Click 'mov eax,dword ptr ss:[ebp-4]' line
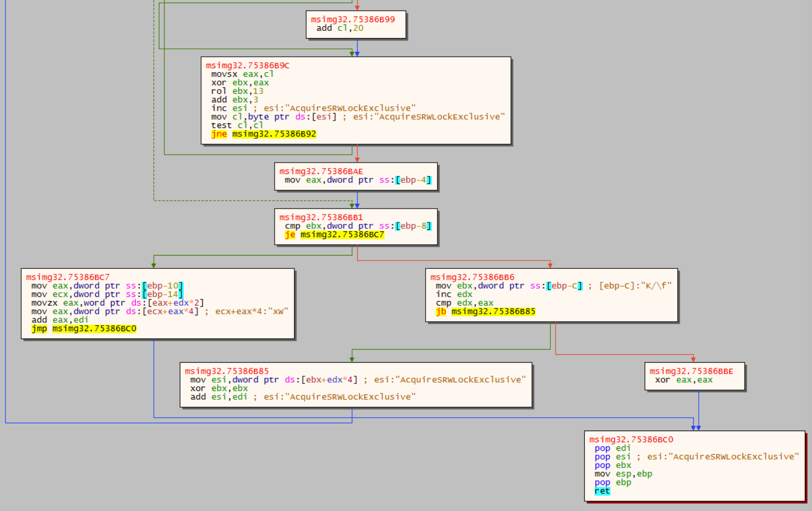Screen dimensions: 812x511 point(358,180)
